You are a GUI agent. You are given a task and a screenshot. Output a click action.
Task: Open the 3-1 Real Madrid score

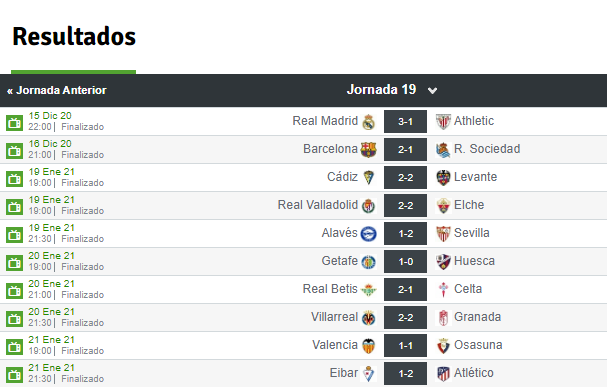[x=405, y=122]
